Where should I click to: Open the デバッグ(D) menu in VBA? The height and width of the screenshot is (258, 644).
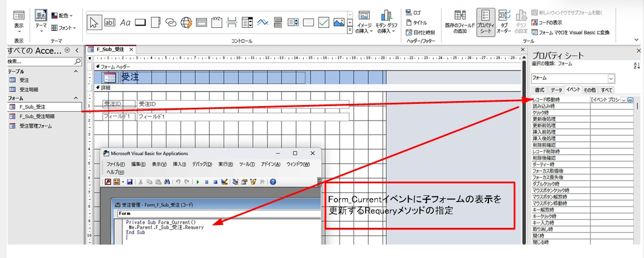202,164
